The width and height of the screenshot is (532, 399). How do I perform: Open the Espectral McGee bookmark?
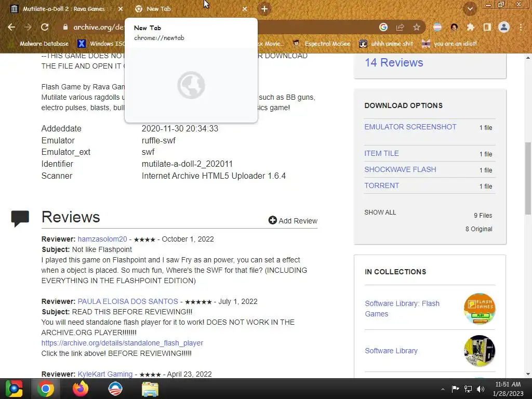coord(322,44)
